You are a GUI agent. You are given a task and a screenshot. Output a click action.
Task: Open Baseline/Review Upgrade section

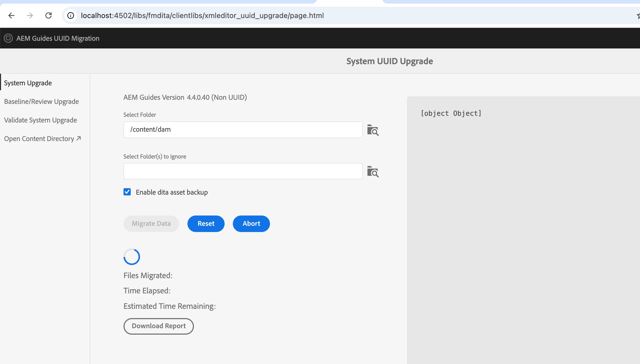(42, 102)
